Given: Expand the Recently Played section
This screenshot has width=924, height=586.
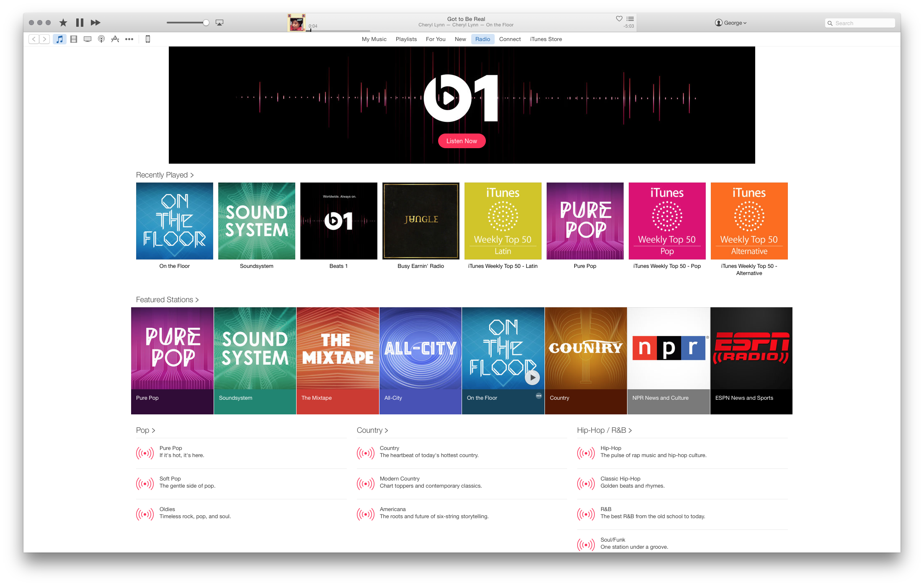Looking at the screenshot, I should [x=165, y=175].
